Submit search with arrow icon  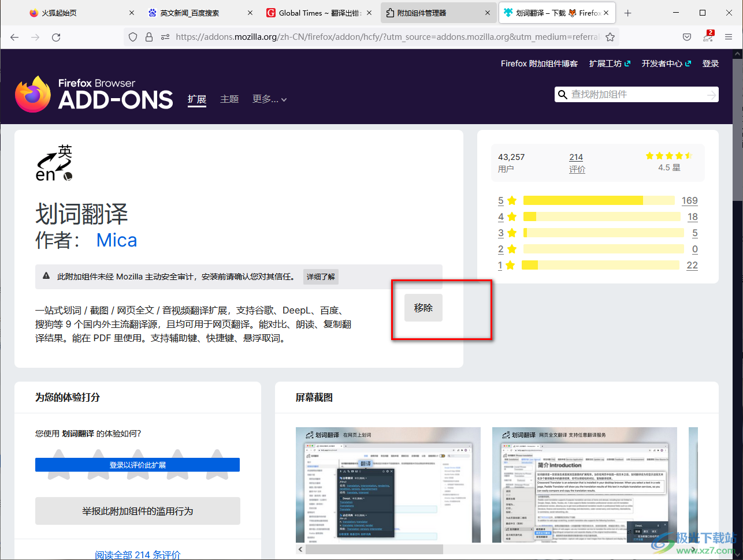tap(712, 95)
